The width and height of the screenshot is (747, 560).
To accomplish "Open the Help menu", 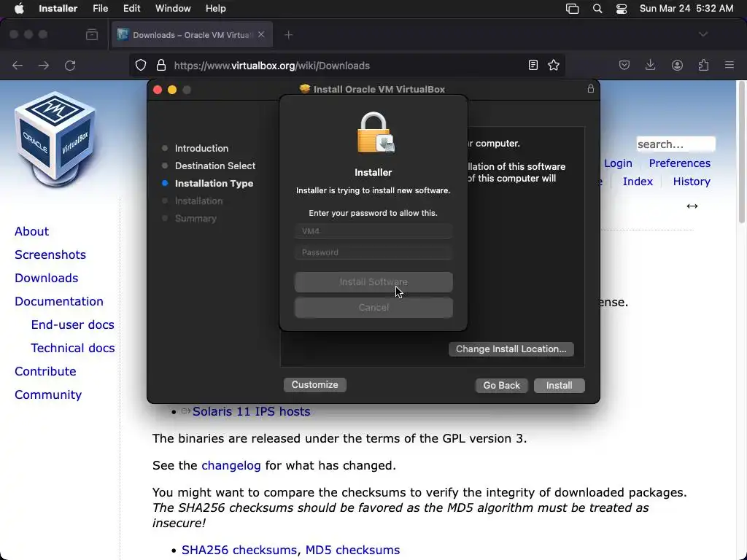I will point(215,9).
